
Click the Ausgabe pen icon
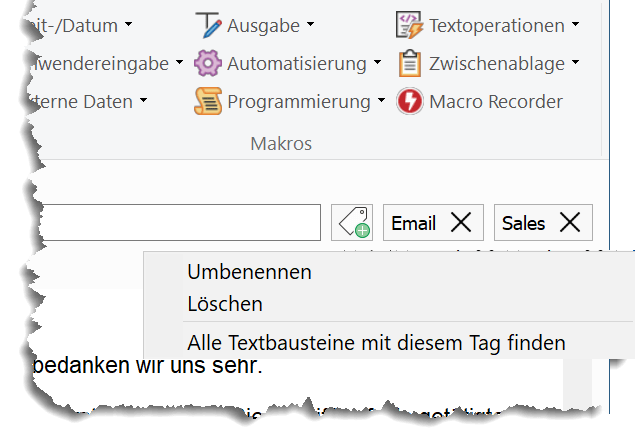208,25
